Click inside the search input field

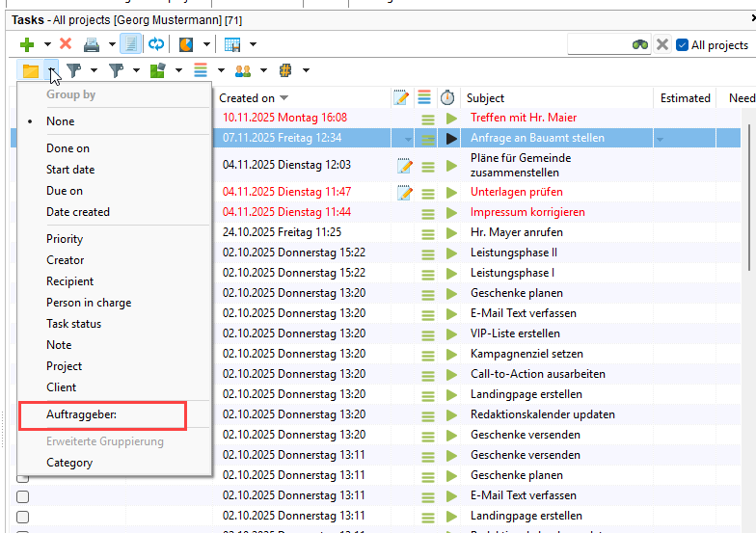[598, 44]
